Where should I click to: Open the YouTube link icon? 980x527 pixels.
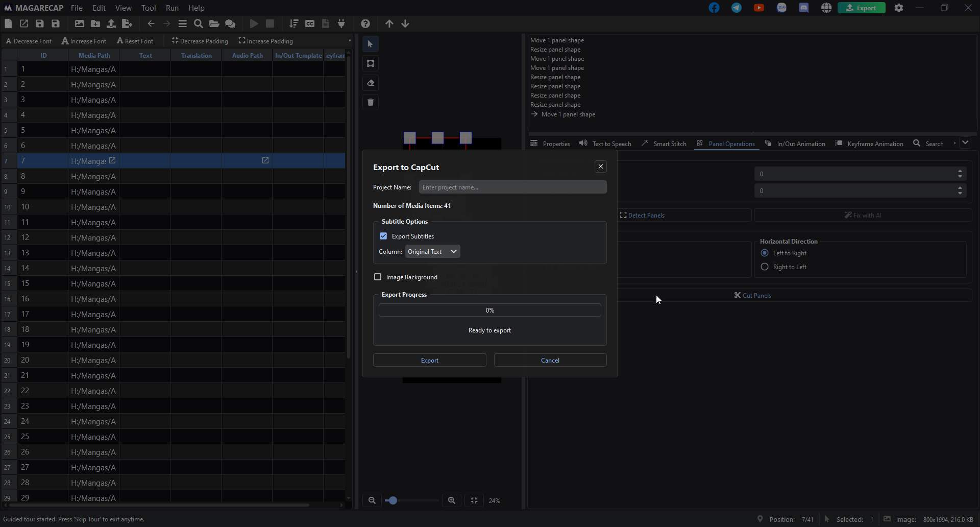pos(759,8)
